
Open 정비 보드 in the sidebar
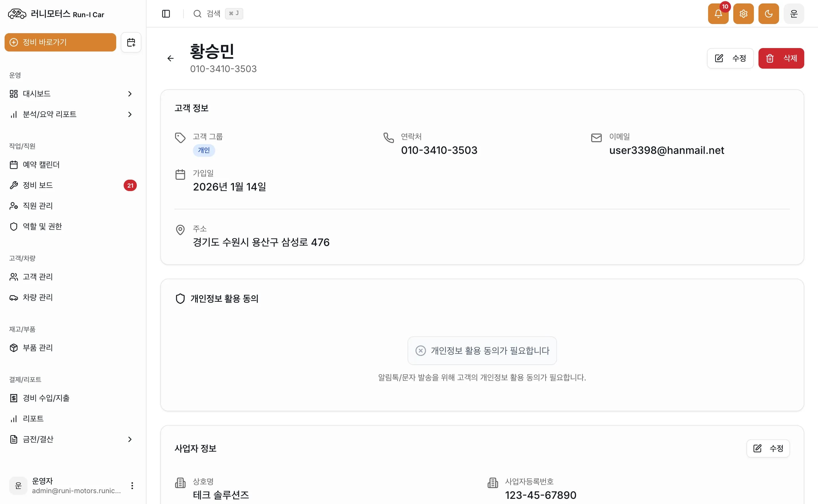pyautogui.click(x=38, y=185)
